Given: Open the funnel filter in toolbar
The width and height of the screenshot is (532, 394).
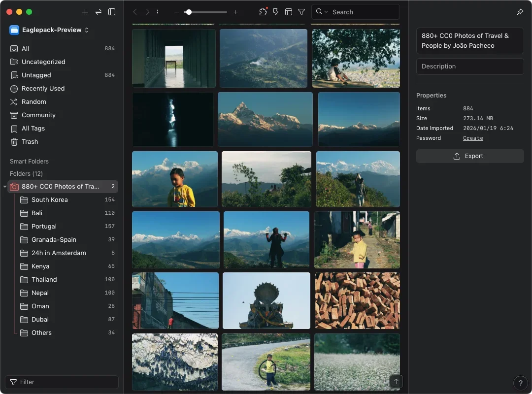Looking at the screenshot, I should 301,12.
